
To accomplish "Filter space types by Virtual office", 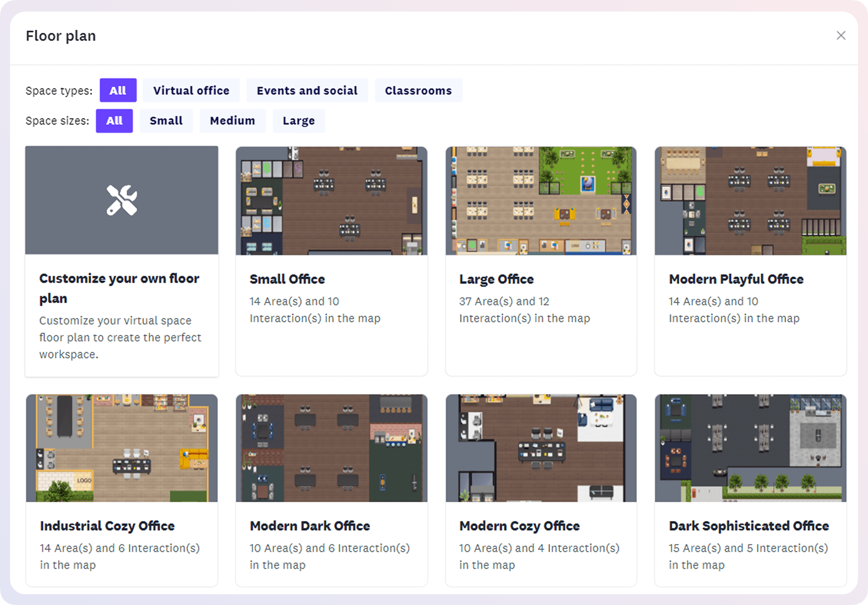I will click(191, 90).
